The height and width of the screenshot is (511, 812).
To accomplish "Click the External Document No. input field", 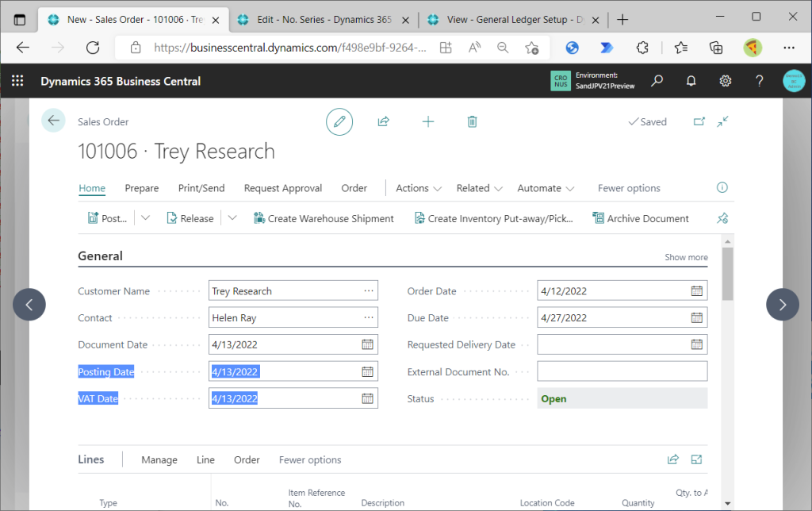I will [622, 371].
